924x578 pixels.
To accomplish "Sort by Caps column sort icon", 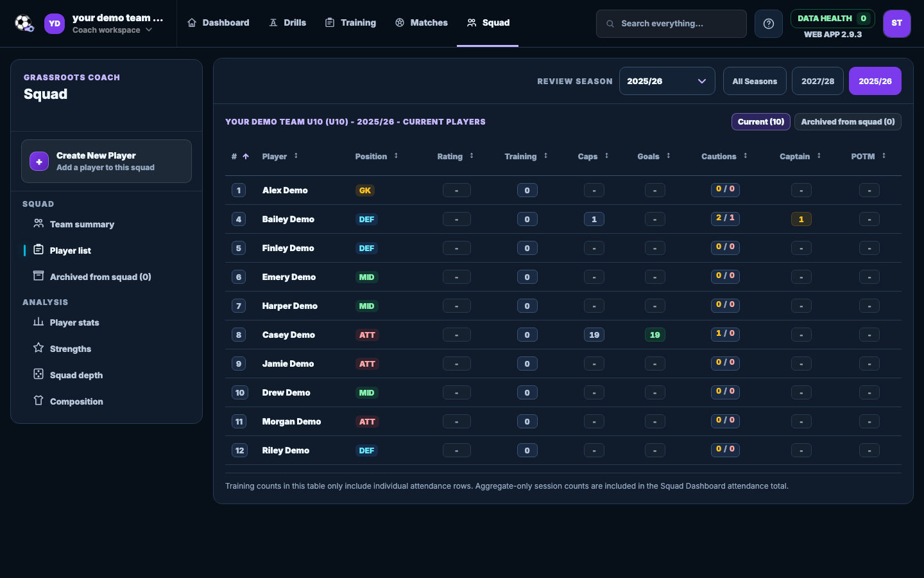I will 606,156.
